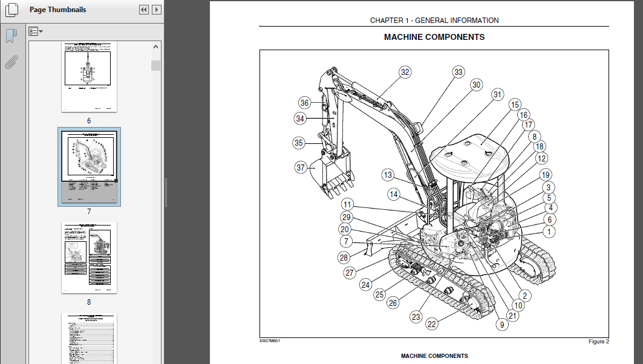
Task: Click the thumbnail panel scrollbar thumb
Action: pyautogui.click(x=156, y=65)
